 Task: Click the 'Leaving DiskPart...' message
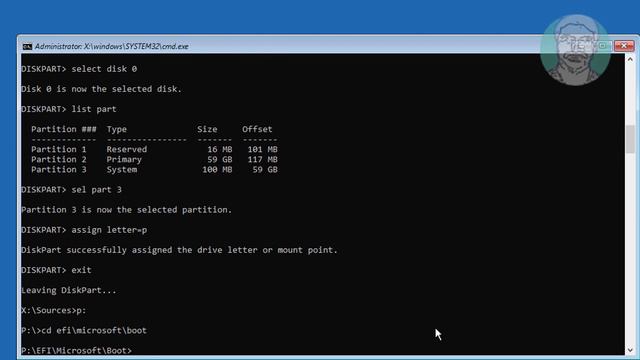click(69, 291)
